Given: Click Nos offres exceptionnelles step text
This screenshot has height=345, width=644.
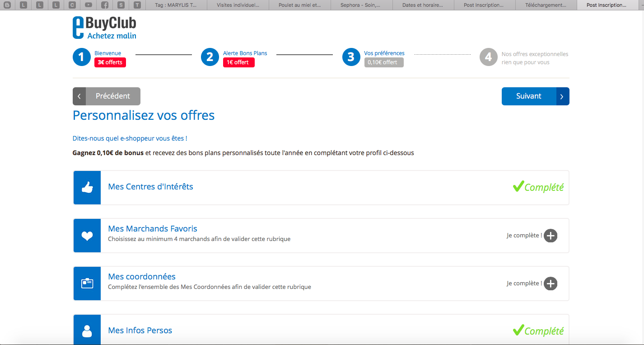Looking at the screenshot, I should 535,58.
